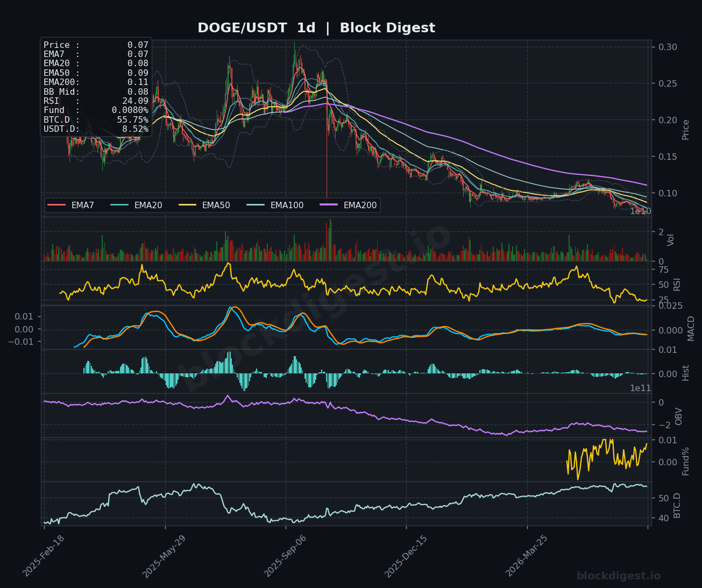The height and width of the screenshot is (588, 702).
Task: Click the RSI axis label
Action: coord(677,284)
